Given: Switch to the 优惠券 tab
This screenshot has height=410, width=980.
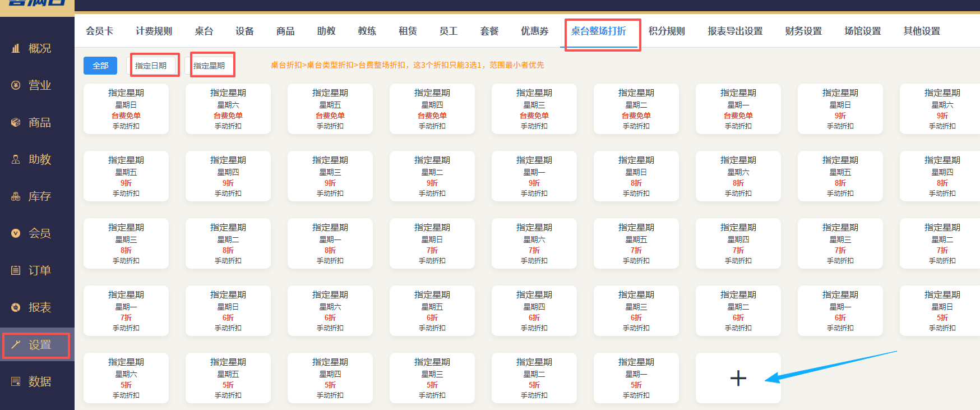Looking at the screenshot, I should (x=535, y=31).
